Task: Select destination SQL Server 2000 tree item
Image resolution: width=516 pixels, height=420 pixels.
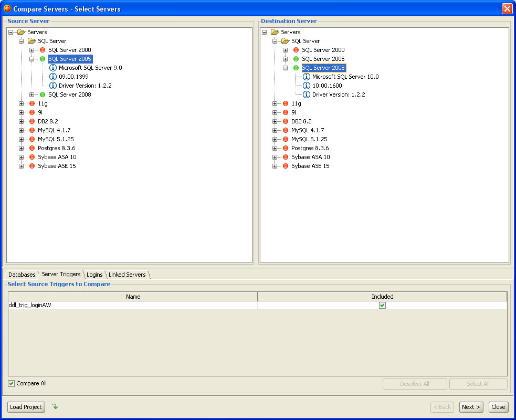Action: 323,50
